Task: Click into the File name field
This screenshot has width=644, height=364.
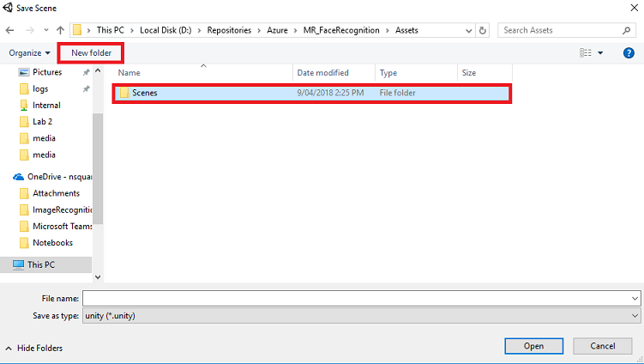Action: coord(356,298)
